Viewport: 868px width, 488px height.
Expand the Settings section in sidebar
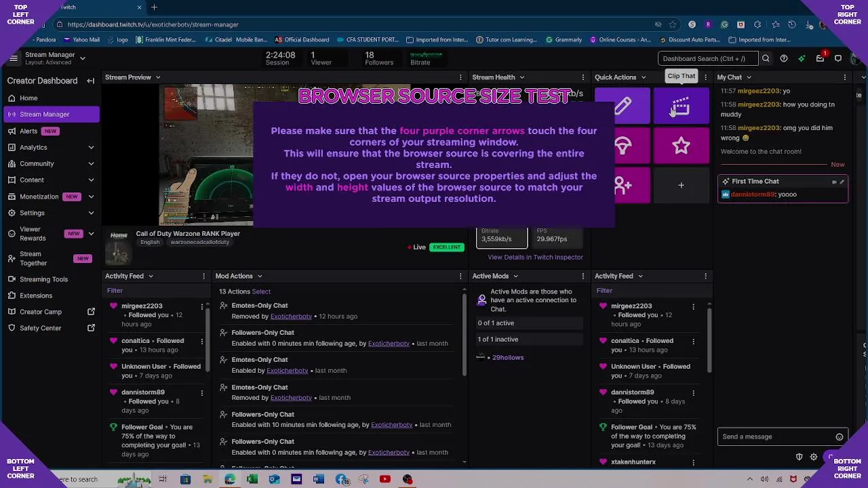pyautogui.click(x=91, y=213)
